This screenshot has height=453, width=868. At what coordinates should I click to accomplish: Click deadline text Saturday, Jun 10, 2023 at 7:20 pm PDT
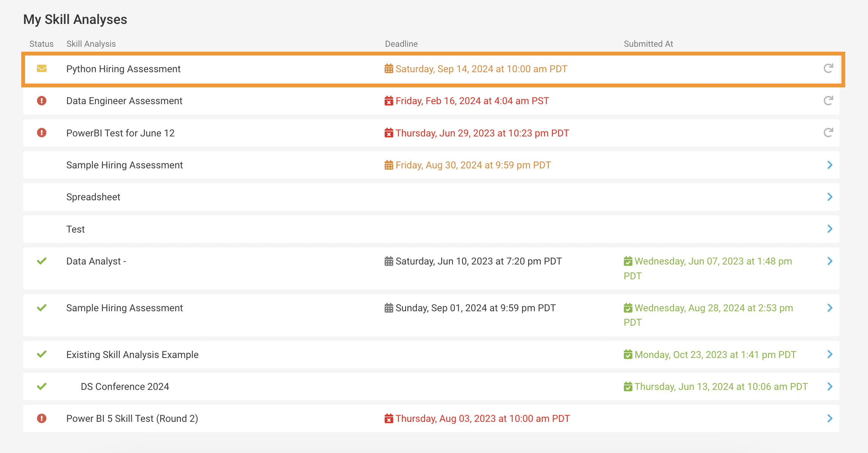pyautogui.click(x=479, y=261)
